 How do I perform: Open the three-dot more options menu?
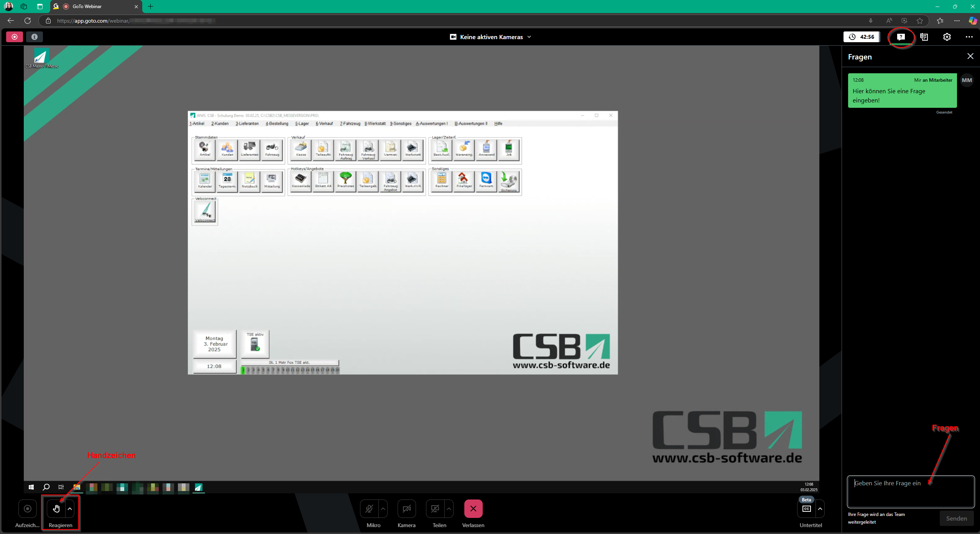coord(969,37)
